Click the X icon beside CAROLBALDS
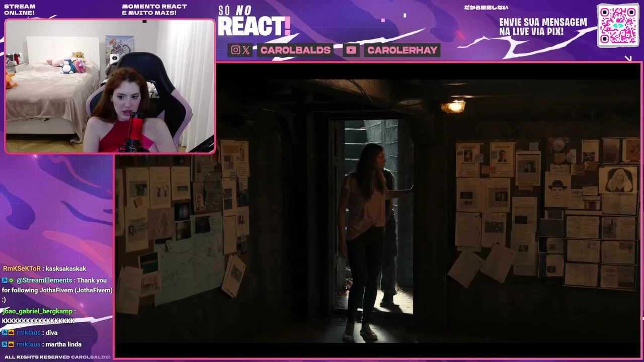The height and width of the screenshot is (362, 644). click(x=246, y=50)
